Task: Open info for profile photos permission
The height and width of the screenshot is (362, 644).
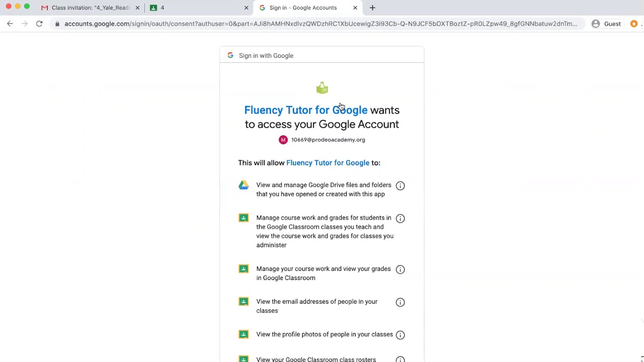Action: (400, 335)
